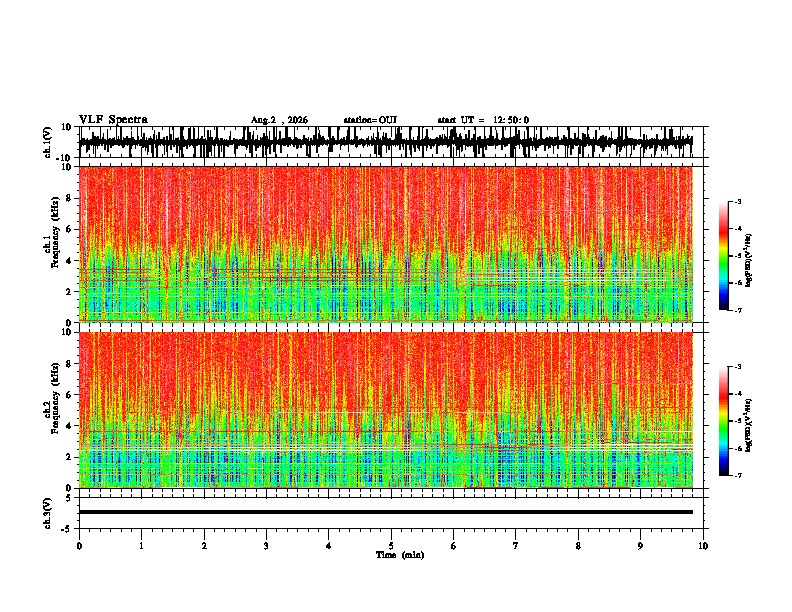Click the "start UT = 12:50: 0" header text

pyautogui.click(x=483, y=120)
